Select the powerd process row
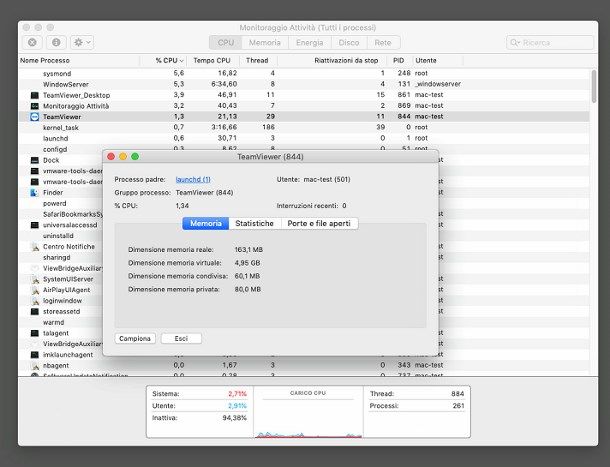Viewport: 610px width, 467px height. [x=61, y=203]
